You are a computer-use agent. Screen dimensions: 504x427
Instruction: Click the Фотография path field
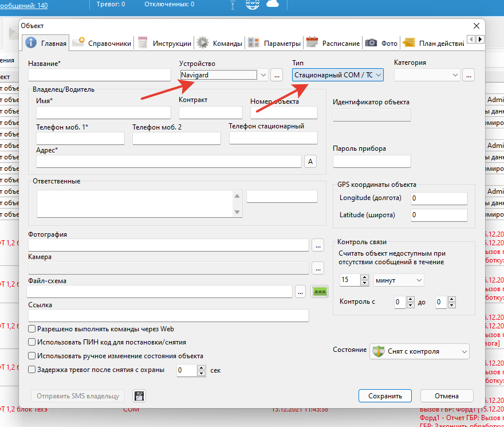168,245
